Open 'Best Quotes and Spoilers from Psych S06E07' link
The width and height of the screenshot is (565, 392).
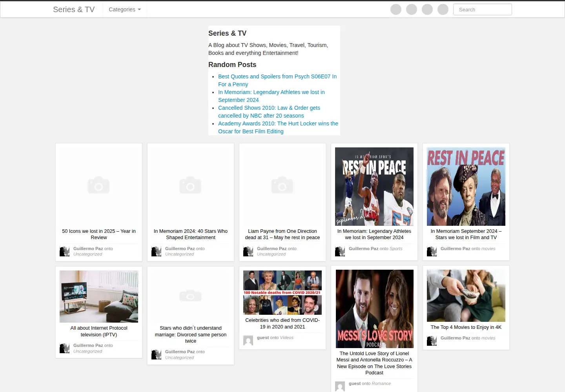277,80
